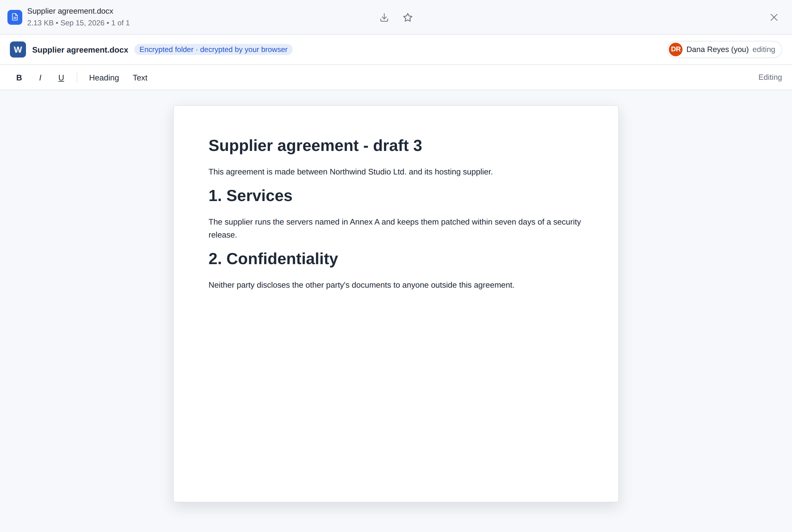
Task: Click the Encrypted folder decrypted badge
Action: point(213,49)
